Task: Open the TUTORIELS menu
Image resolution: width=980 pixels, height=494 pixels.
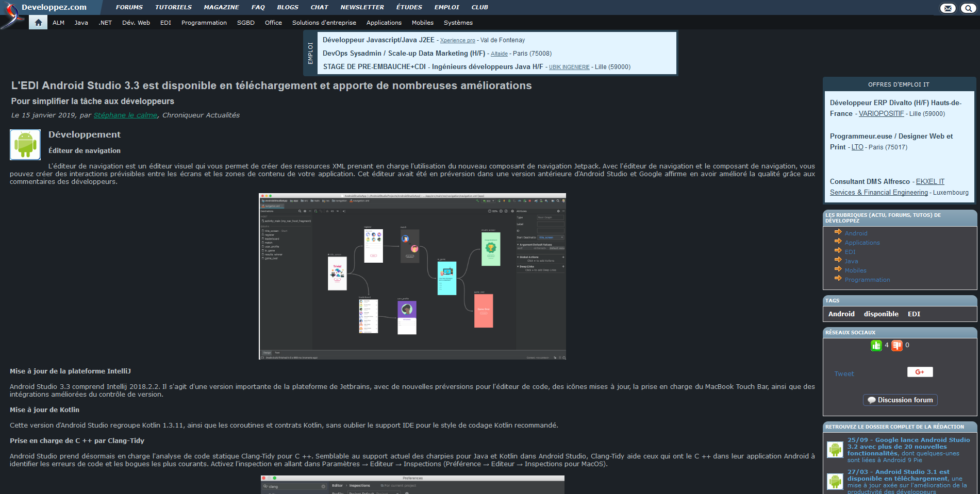Action: pos(173,7)
